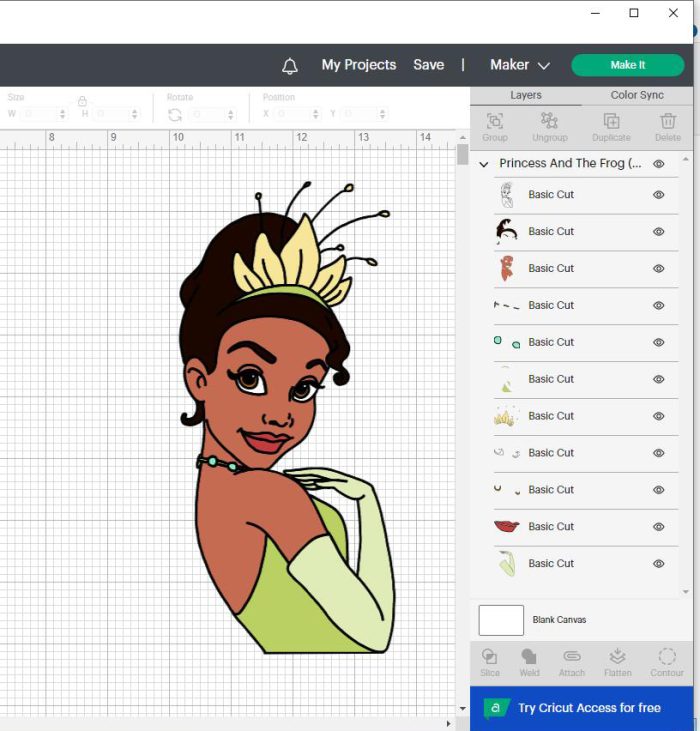Open the Maker machine dropdown
Image resolution: width=700 pixels, height=731 pixels.
click(x=520, y=65)
